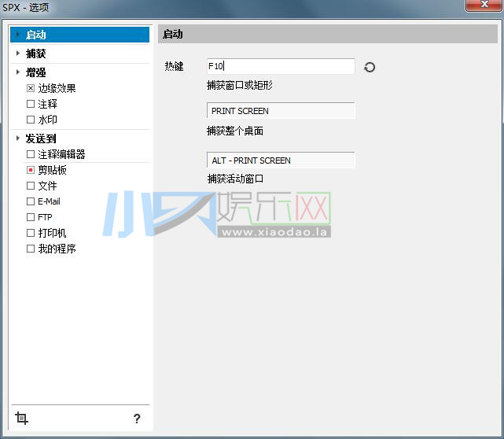Enable the 注释 checkbox

(x=31, y=104)
